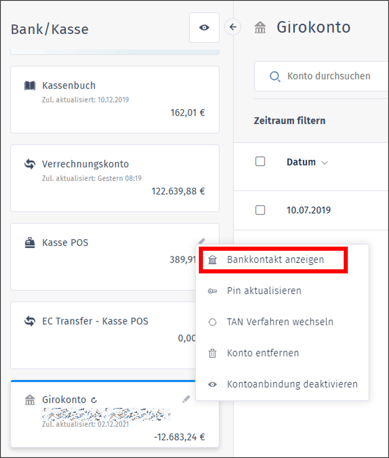The image size is (389, 458).
Task: Click Verrechnungskonto balance 122.639,88 €
Action: coord(178,191)
